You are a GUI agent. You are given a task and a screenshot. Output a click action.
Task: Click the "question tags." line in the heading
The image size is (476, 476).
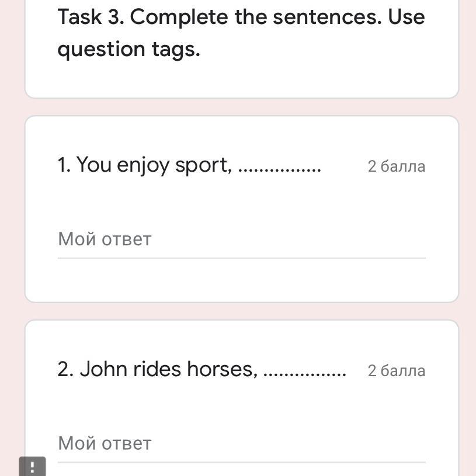click(128, 50)
